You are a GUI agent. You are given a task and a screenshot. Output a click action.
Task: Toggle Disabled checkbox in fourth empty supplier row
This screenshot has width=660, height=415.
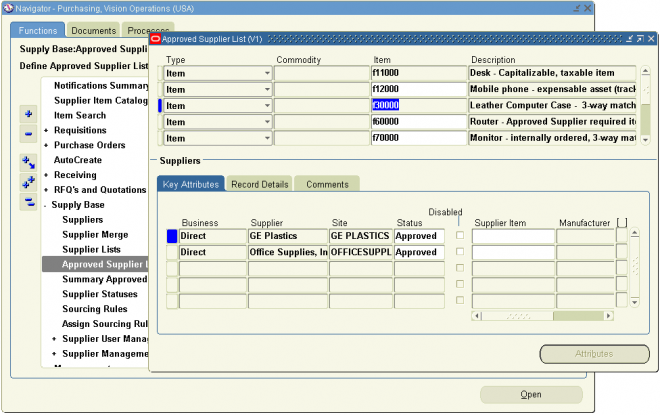pyautogui.click(x=460, y=284)
